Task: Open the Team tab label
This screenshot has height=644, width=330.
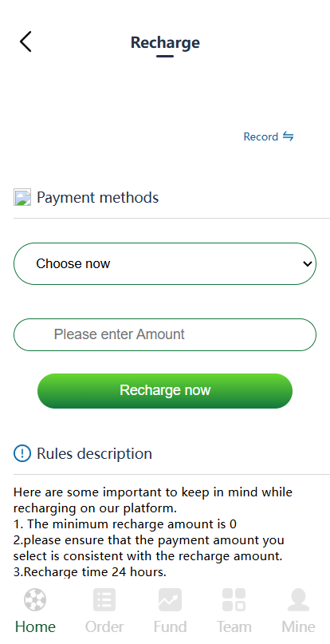Action: coord(234,627)
